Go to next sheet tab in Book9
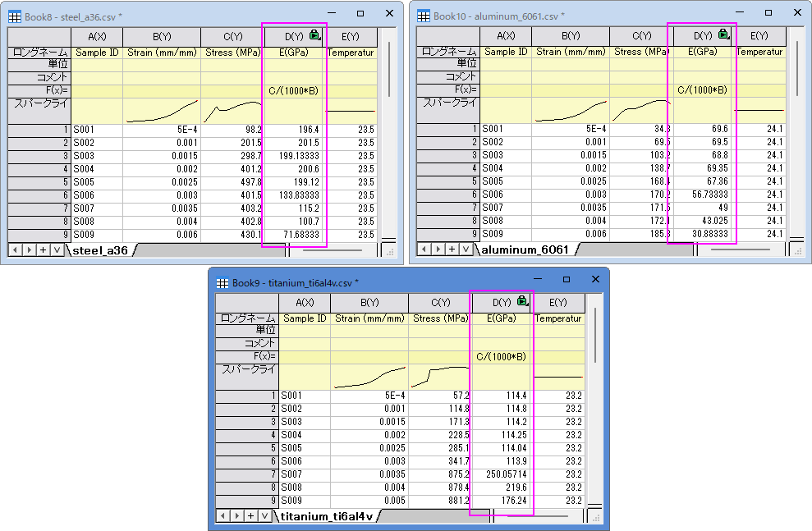This screenshot has width=812, height=531. click(236, 515)
